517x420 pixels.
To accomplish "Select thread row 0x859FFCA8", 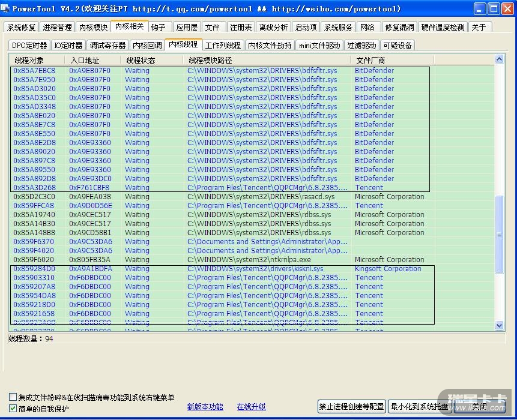I will coord(251,206).
